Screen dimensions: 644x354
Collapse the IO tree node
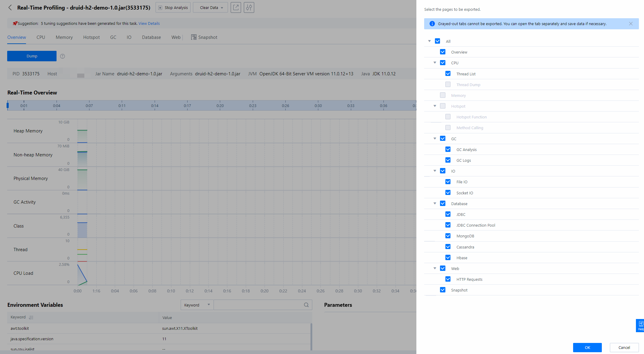tap(435, 171)
